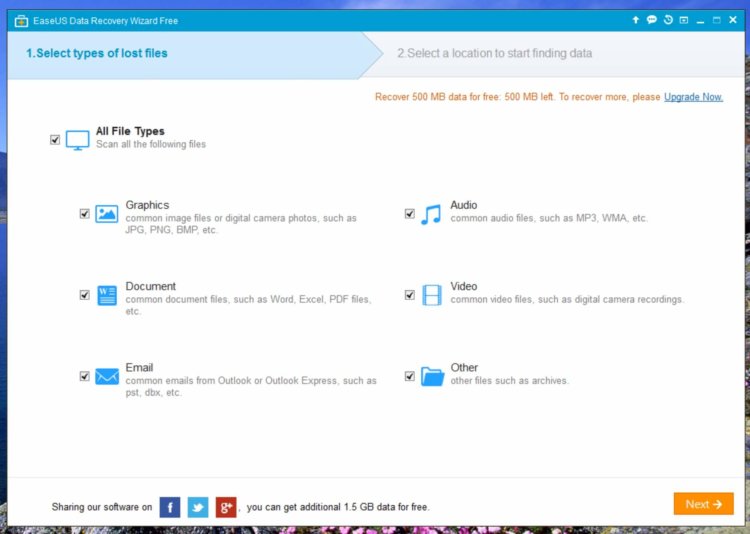Toggle the Document checkbox
Image resolution: width=750 pixels, height=534 pixels.
pyautogui.click(x=85, y=295)
